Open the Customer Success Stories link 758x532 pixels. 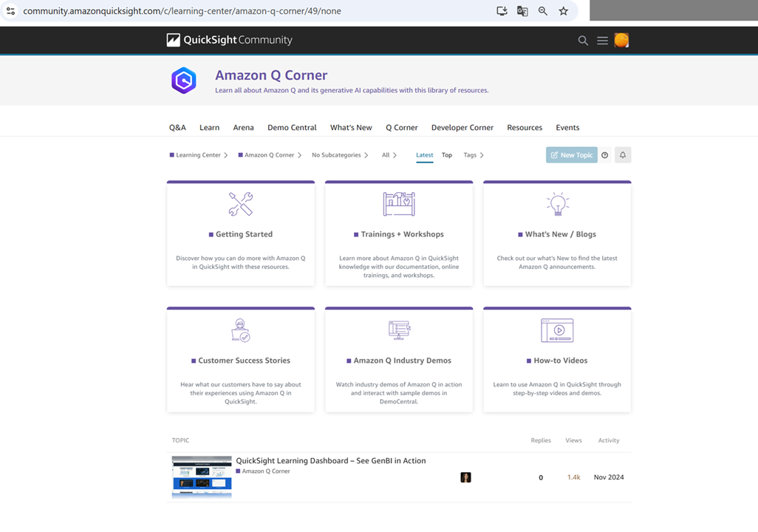pos(241,361)
